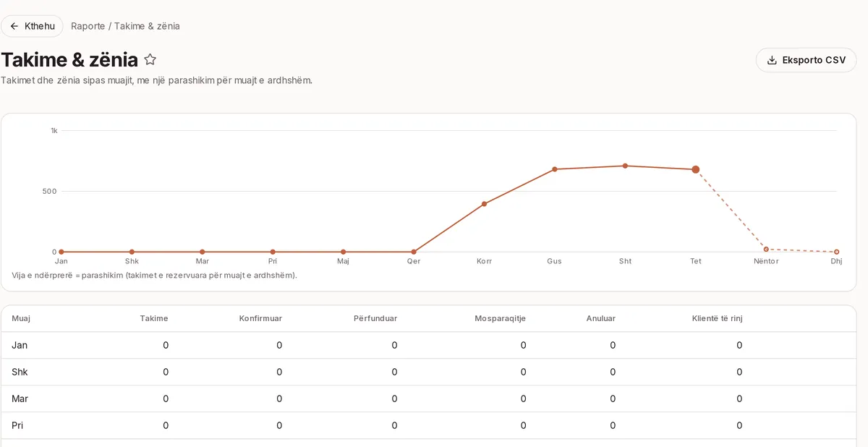
Task: Select the Gus data point on chart
Action: tap(555, 169)
